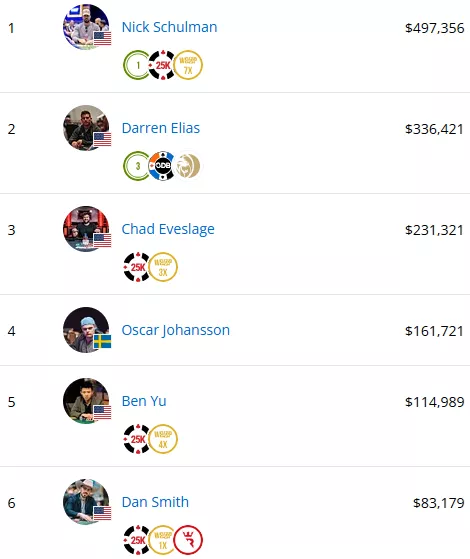Open Nick Schulman's player profile link
Viewport: 470px width, 559px height.
coord(169,27)
